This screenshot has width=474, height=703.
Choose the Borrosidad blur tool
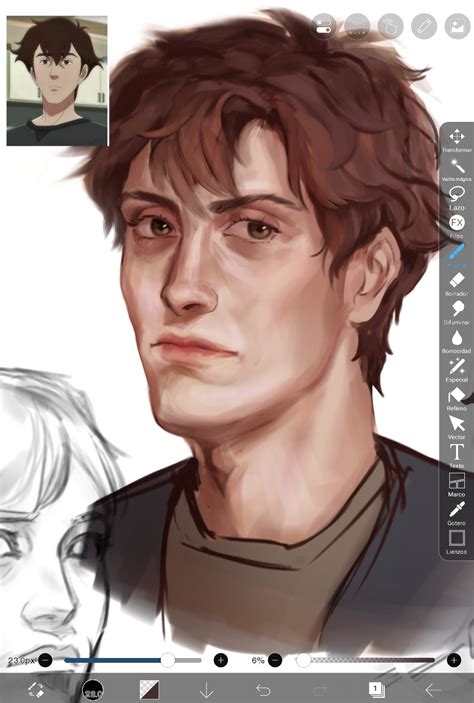pos(457,341)
